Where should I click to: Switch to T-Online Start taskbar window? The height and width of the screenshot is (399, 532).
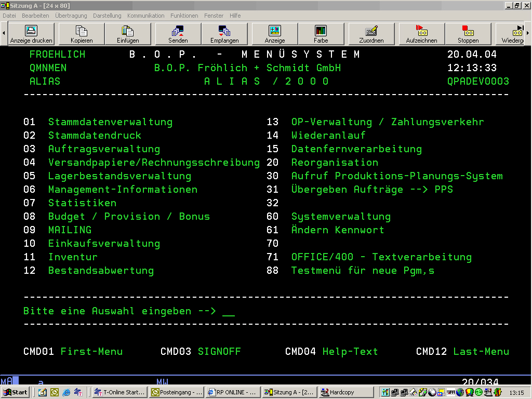point(120,392)
